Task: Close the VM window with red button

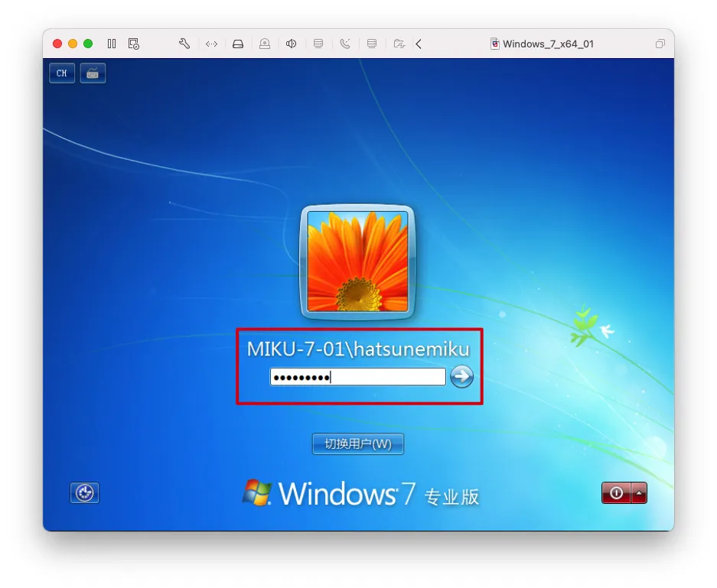Action: pos(57,44)
